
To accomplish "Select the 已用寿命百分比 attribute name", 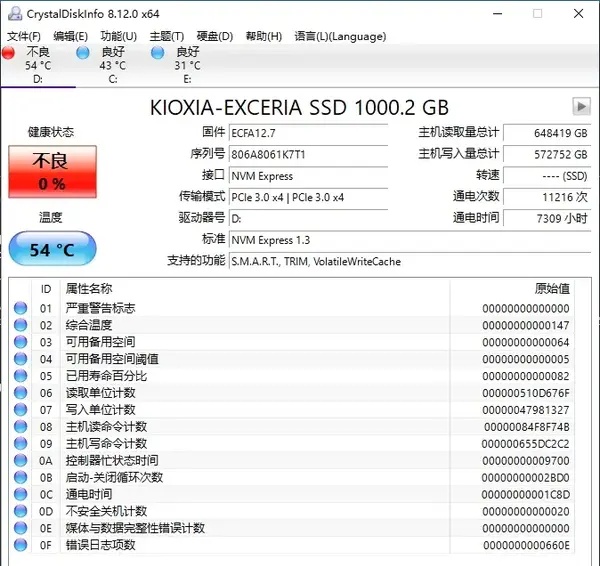I will click(106, 376).
